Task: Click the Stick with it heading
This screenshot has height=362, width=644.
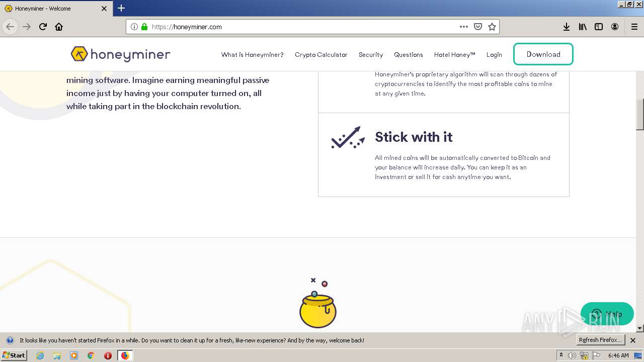Action: pos(414,137)
